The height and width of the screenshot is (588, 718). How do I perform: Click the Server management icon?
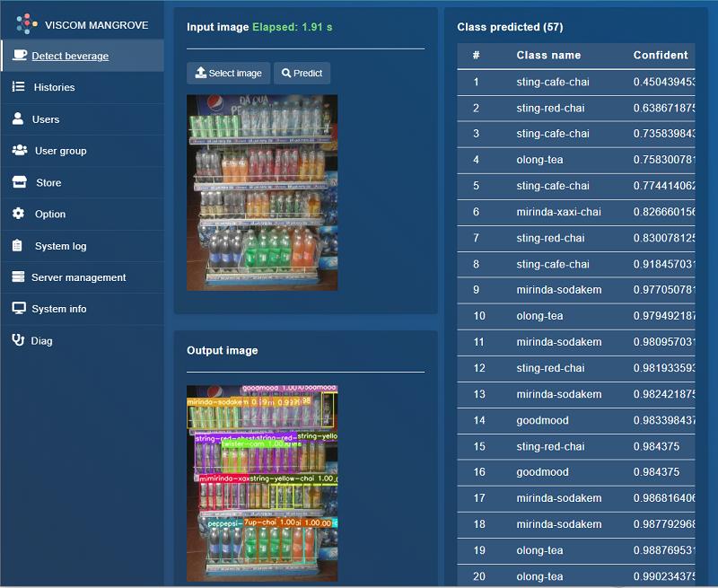pyautogui.click(x=18, y=277)
